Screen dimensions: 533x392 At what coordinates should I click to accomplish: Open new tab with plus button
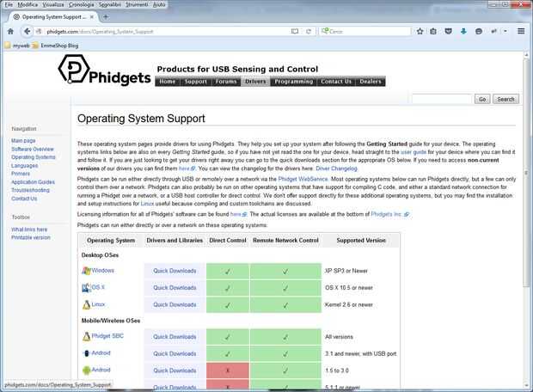[x=106, y=16]
